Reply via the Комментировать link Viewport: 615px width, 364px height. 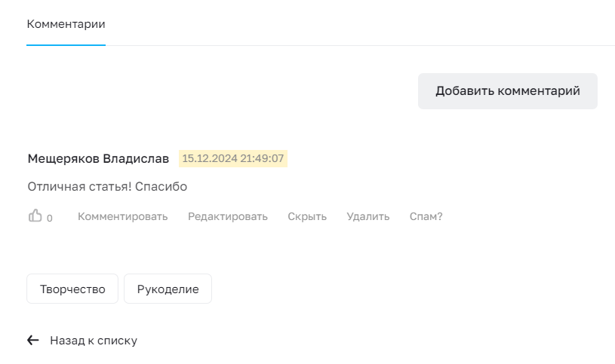click(x=123, y=216)
